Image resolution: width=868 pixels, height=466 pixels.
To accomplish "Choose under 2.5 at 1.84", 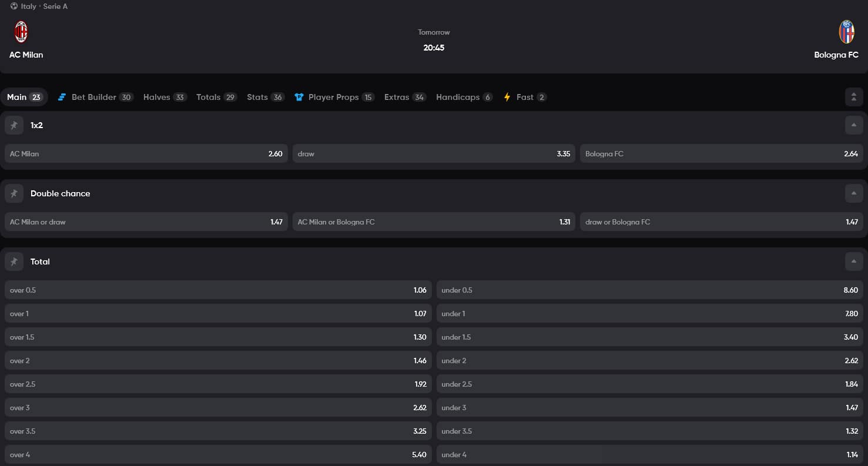I will [650, 384].
